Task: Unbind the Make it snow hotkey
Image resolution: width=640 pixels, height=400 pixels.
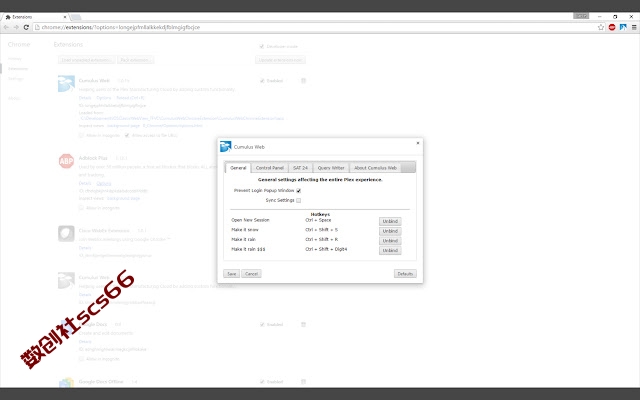Action: (x=390, y=231)
